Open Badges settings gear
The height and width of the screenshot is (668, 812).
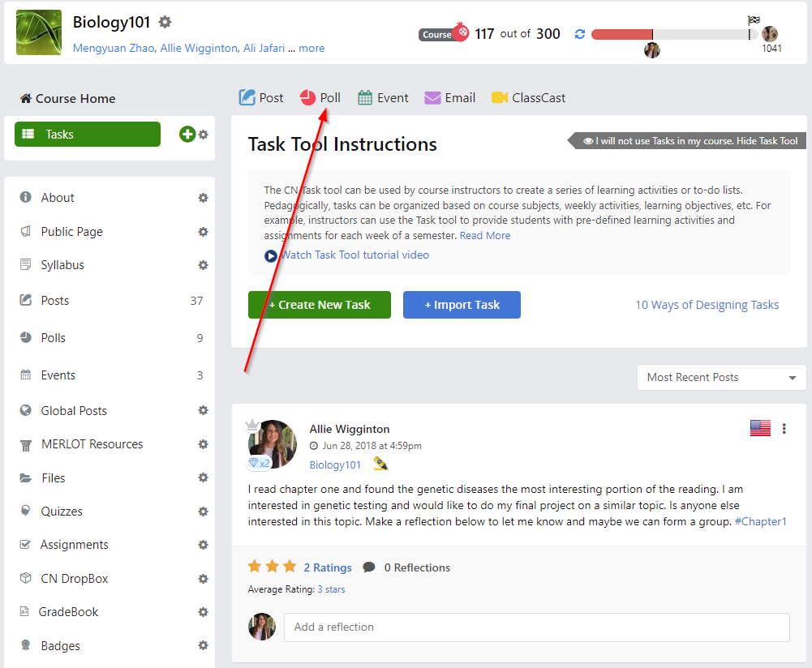pyautogui.click(x=203, y=645)
